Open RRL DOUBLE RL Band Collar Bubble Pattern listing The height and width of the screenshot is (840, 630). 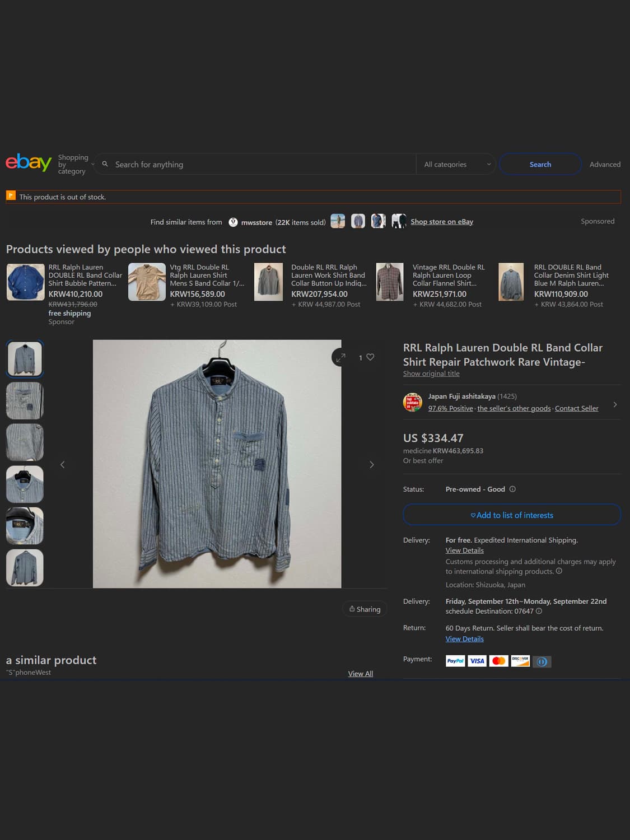coord(85,275)
